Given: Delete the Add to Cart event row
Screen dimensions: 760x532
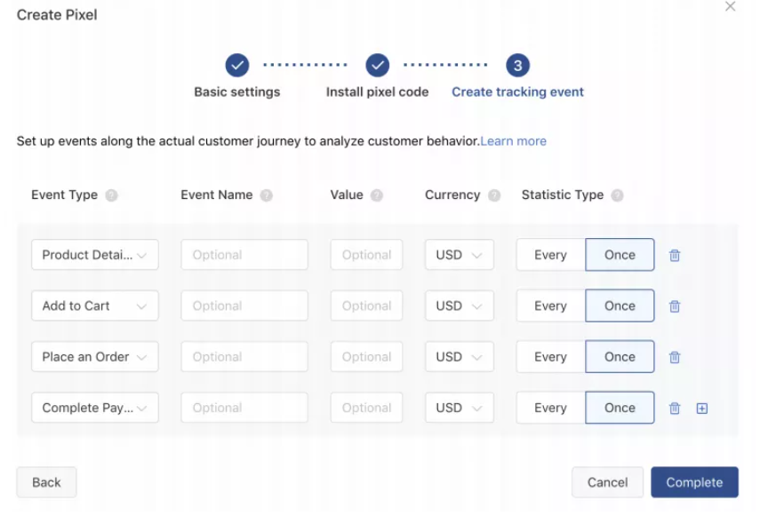Looking at the screenshot, I should coord(675,306).
